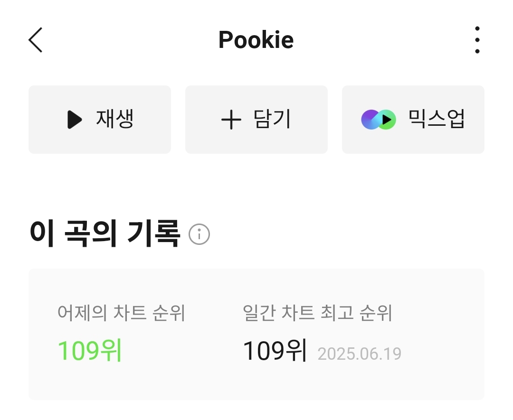Tap the info icon beside 이 곡의 기록

pyautogui.click(x=199, y=234)
